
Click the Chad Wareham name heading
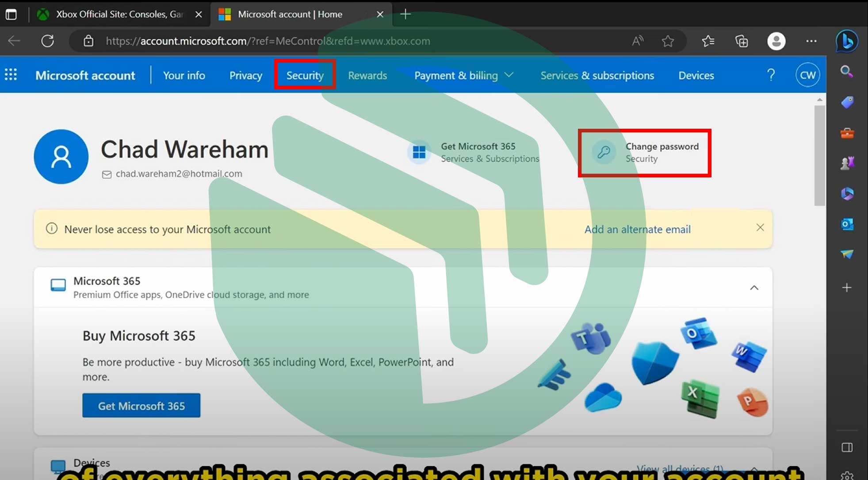[184, 149]
